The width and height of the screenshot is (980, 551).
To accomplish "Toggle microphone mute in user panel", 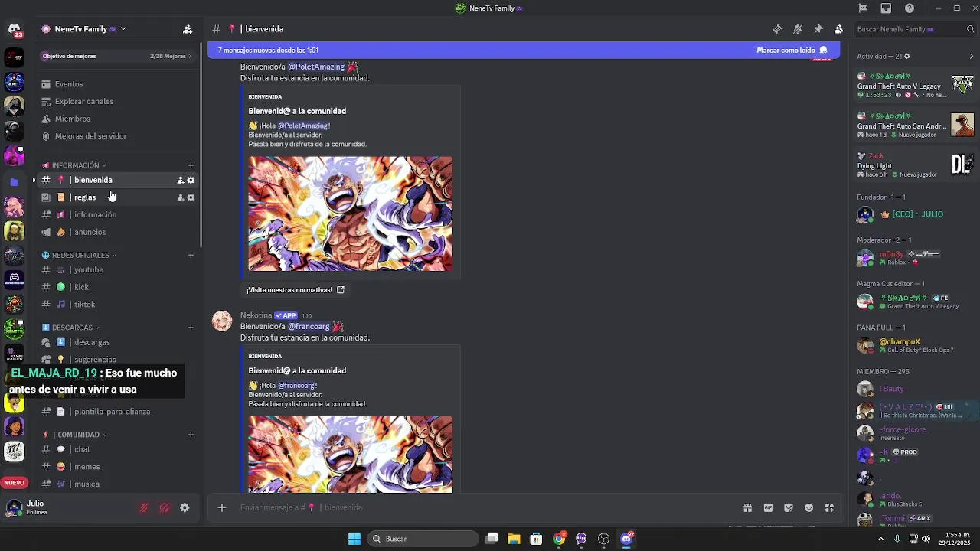I will pyautogui.click(x=144, y=507).
